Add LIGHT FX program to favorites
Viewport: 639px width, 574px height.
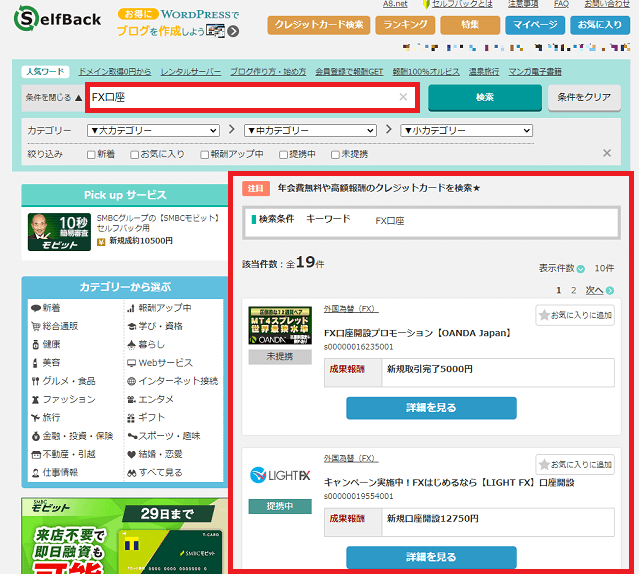[575, 464]
